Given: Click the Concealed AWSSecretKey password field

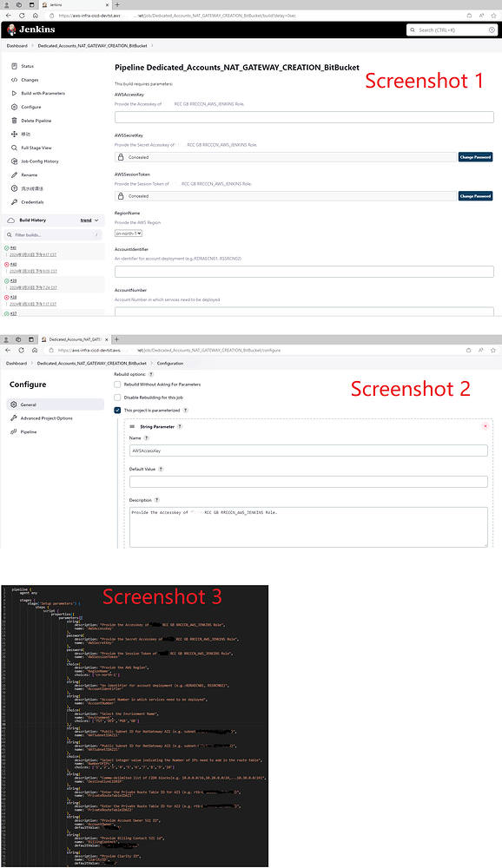Looking at the screenshot, I should (x=286, y=157).
